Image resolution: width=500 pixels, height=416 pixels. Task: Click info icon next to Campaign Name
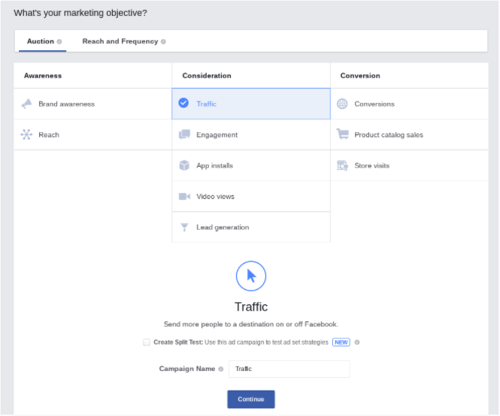tap(221, 369)
